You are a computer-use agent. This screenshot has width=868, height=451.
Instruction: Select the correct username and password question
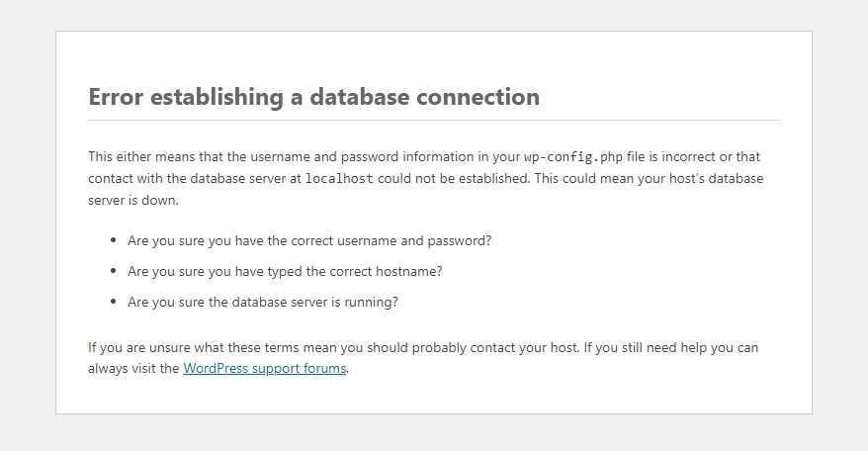pos(309,240)
